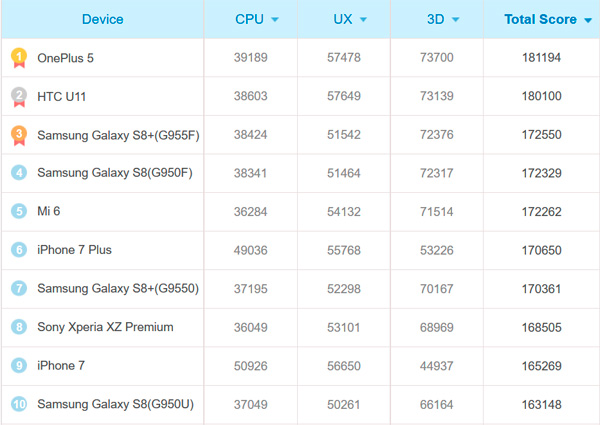
Task: Click the gold rank 1 medal icon
Action: (19, 58)
